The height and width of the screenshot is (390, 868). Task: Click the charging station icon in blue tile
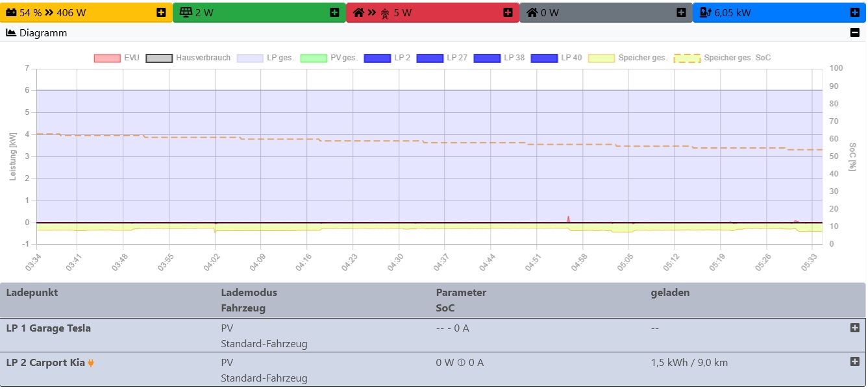[705, 12]
